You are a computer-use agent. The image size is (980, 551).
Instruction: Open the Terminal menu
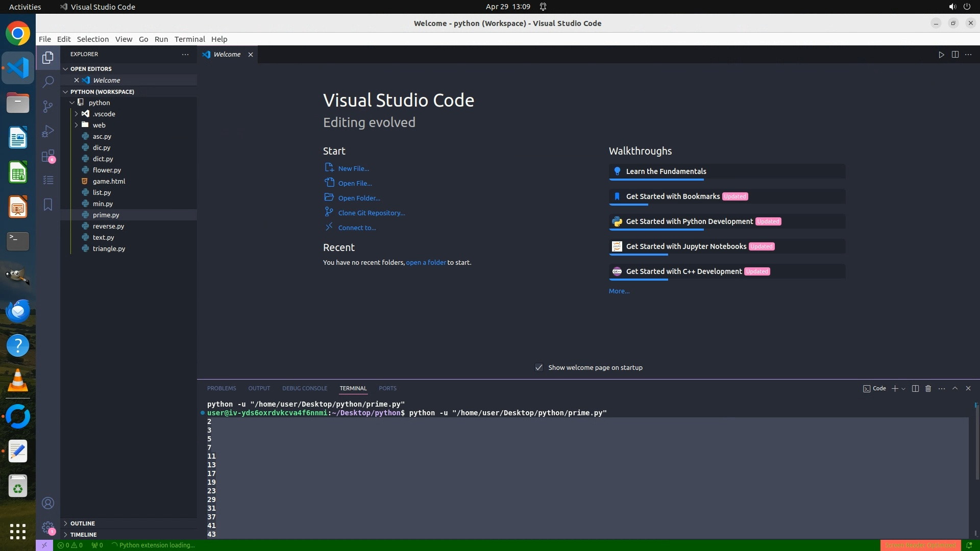(x=189, y=39)
